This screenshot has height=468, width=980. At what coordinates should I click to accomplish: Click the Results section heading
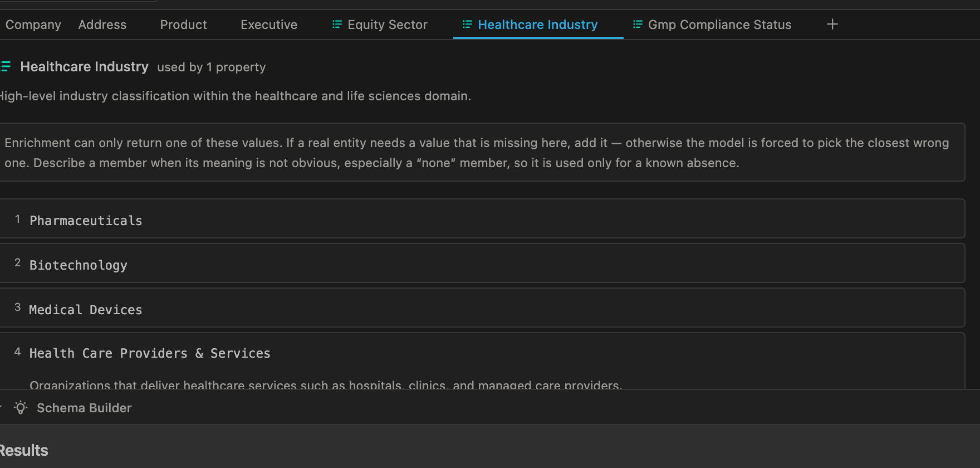tap(23, 450)
